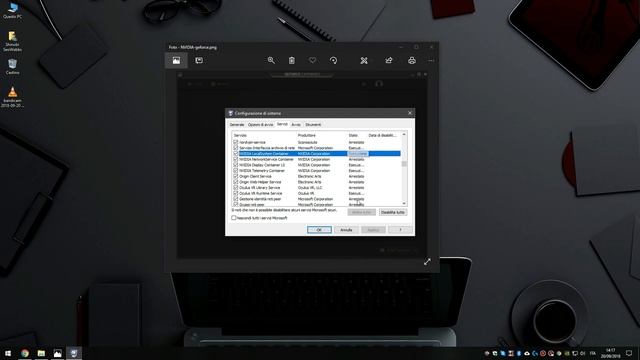Switch to the Strumenti tab
Image resolution: width=640 pixels, height=360 pixels.
click(x=313, y=124)
